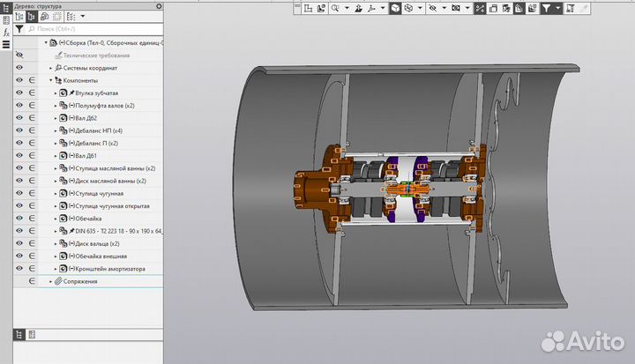Click the zoom magnifier tool in view toolbar
635x364 pixels.
[x=334, y=8]
